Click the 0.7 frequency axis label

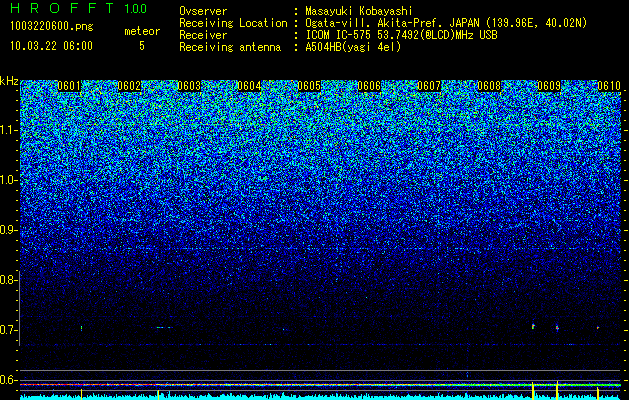click(8, 330)
